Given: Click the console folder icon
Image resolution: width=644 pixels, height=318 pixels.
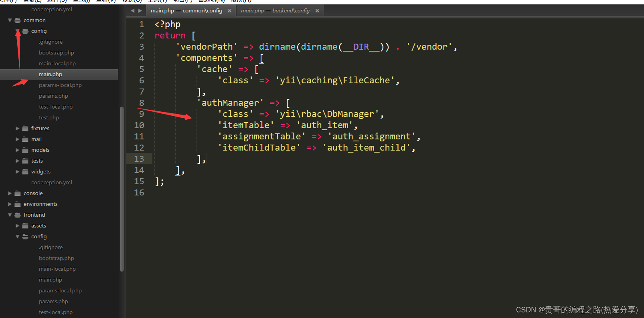Looking at the screenshot, I should click(18, 193).
